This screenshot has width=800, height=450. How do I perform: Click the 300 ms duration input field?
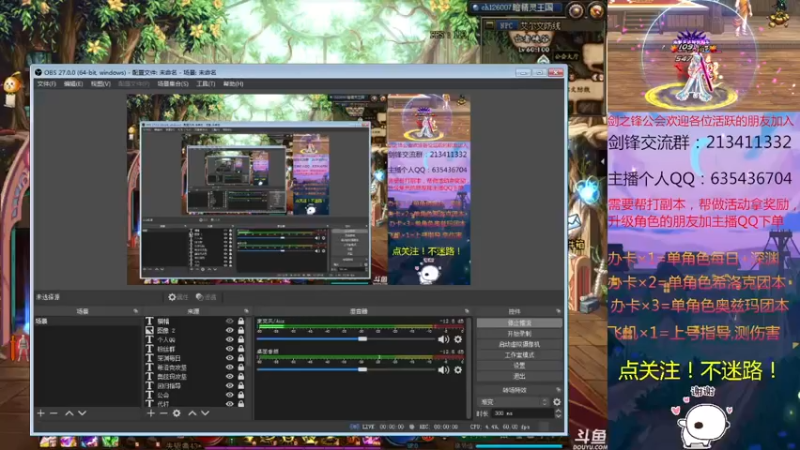click(522, 413)
